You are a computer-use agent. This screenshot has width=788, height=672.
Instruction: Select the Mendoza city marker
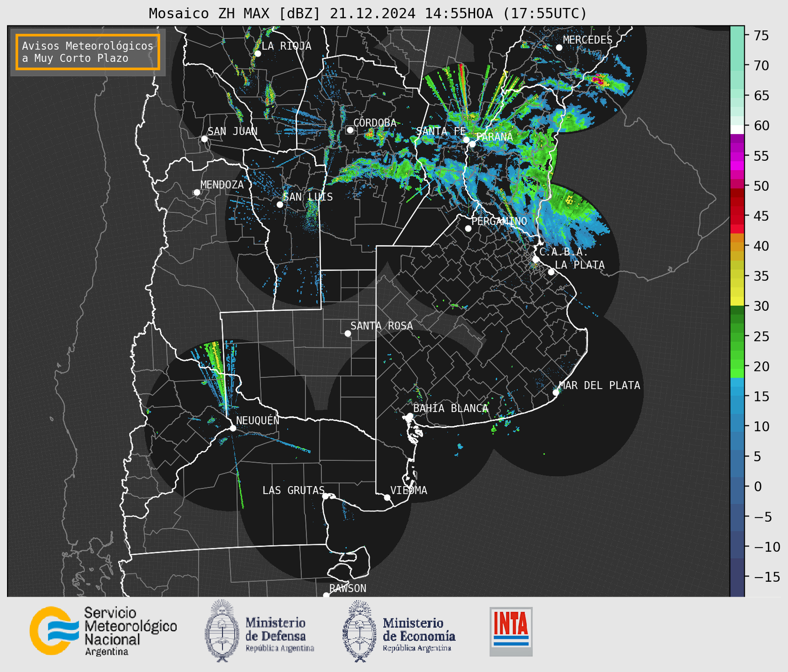click(x=197, y=193)
